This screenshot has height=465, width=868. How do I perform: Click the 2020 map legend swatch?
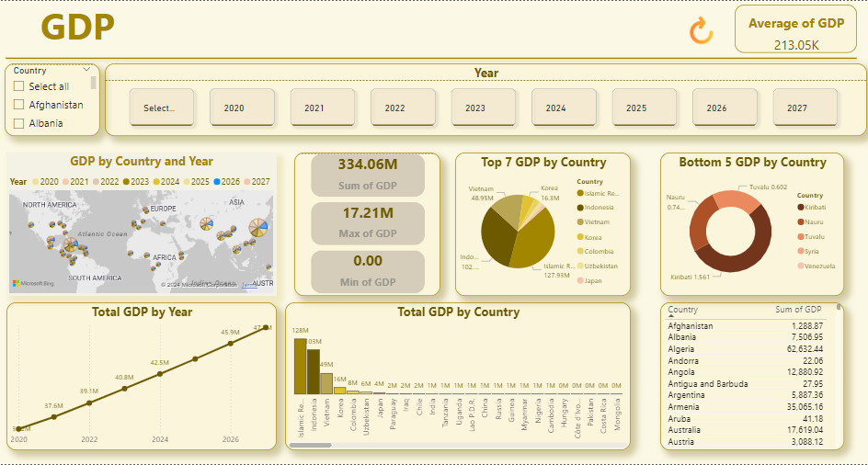36,182
